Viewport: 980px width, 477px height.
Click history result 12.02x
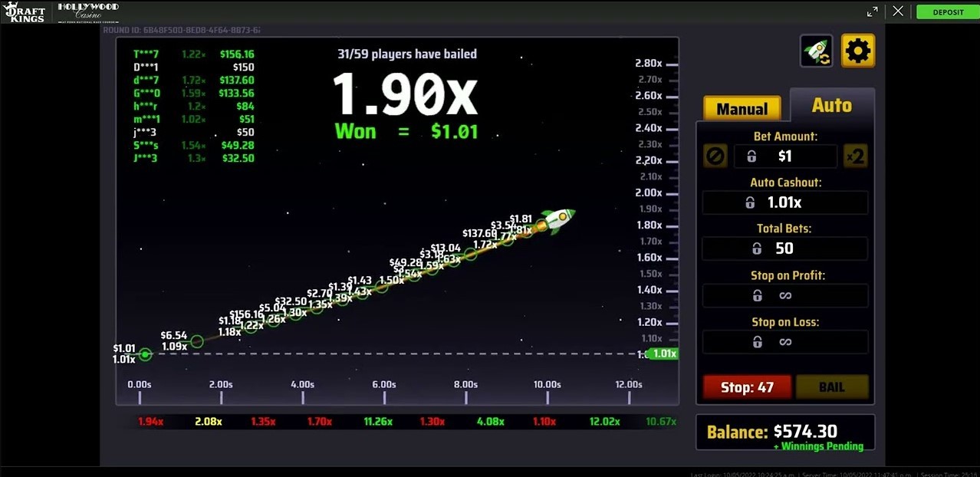click(604, 422)
